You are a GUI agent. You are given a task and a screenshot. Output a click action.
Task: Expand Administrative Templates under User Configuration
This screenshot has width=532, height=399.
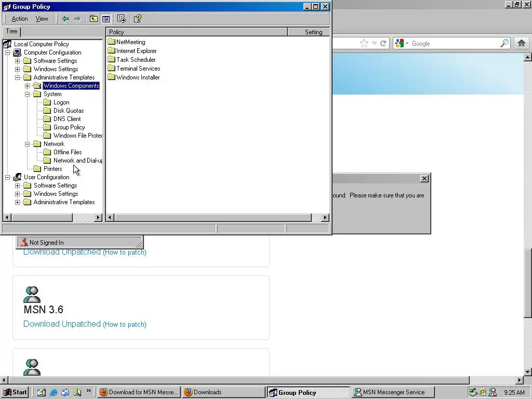point(17,202)
